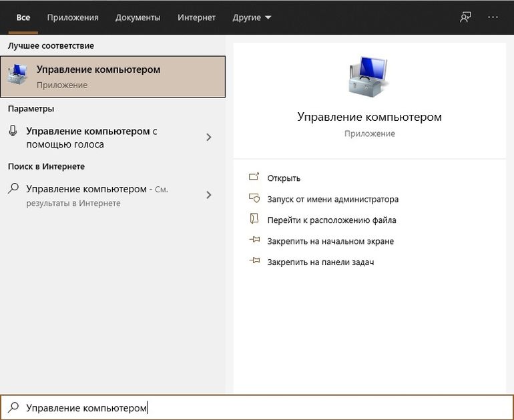Click the administrator shield icon
This screenshot has width=514, height=420.
point(254,198)
